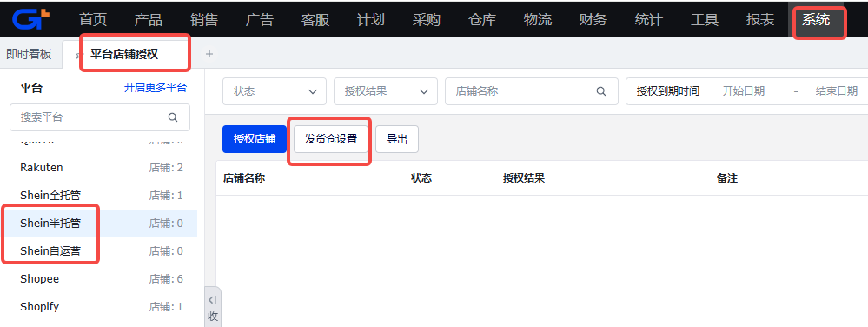
Task: Click 结束日期 date field
Action: click(x=837, y=91)
